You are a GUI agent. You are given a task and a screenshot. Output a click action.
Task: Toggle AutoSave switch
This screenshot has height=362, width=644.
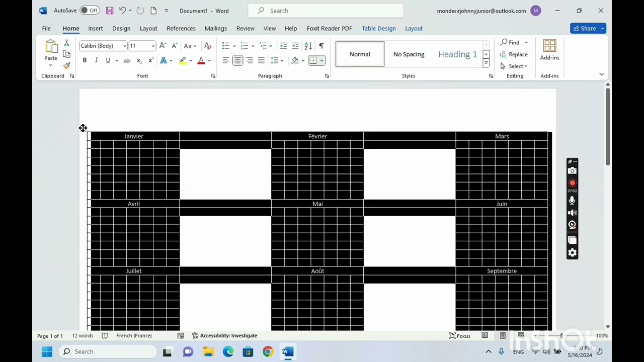click(90, 11)
